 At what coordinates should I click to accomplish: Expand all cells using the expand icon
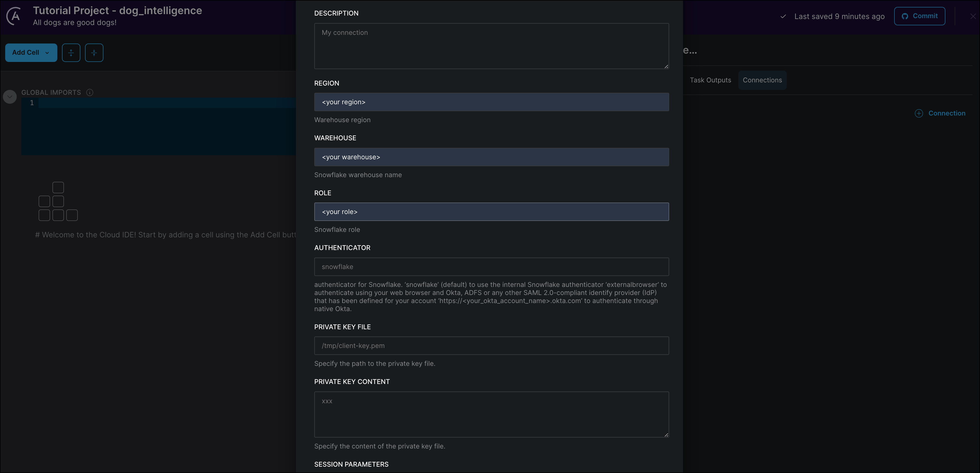click(71, 52)
